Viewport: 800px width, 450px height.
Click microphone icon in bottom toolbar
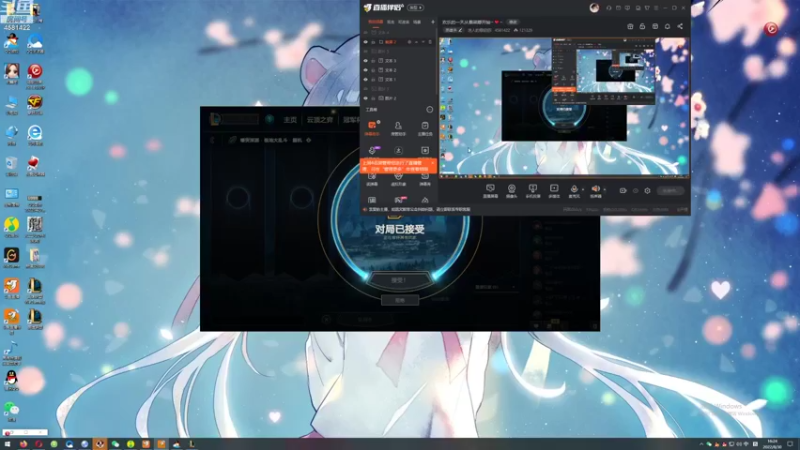click(x=574, y=191)
